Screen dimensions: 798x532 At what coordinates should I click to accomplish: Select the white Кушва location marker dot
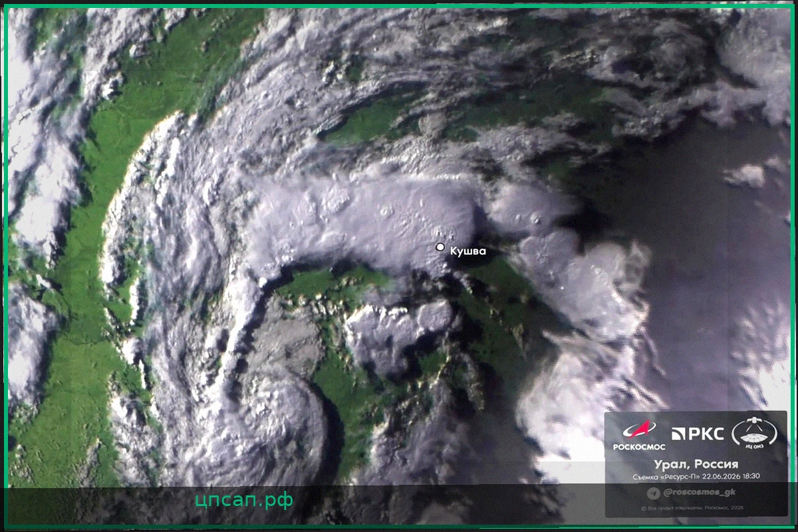click(x=440, y=247)
